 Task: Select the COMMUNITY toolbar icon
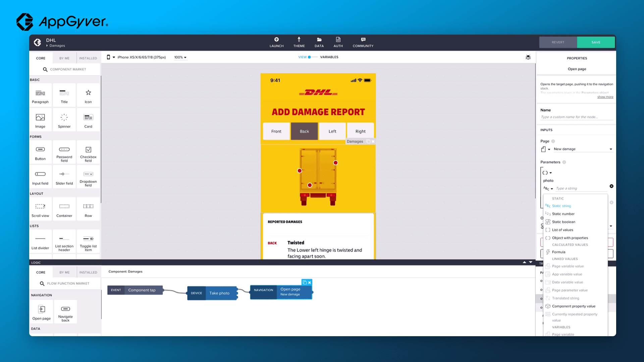[x=363, y=42]
